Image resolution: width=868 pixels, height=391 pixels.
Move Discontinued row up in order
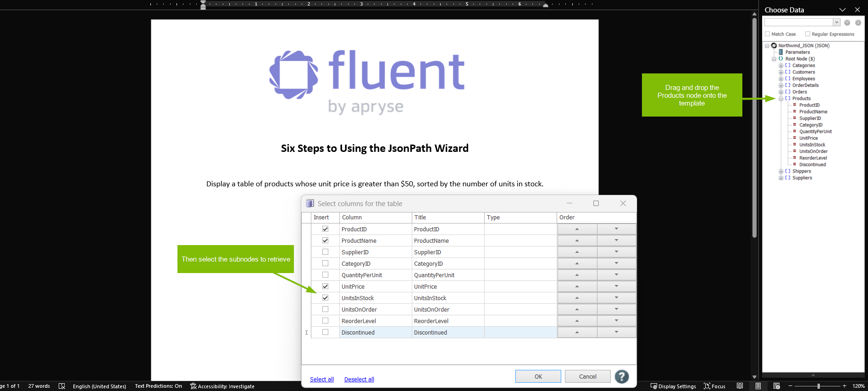(577, 332)
